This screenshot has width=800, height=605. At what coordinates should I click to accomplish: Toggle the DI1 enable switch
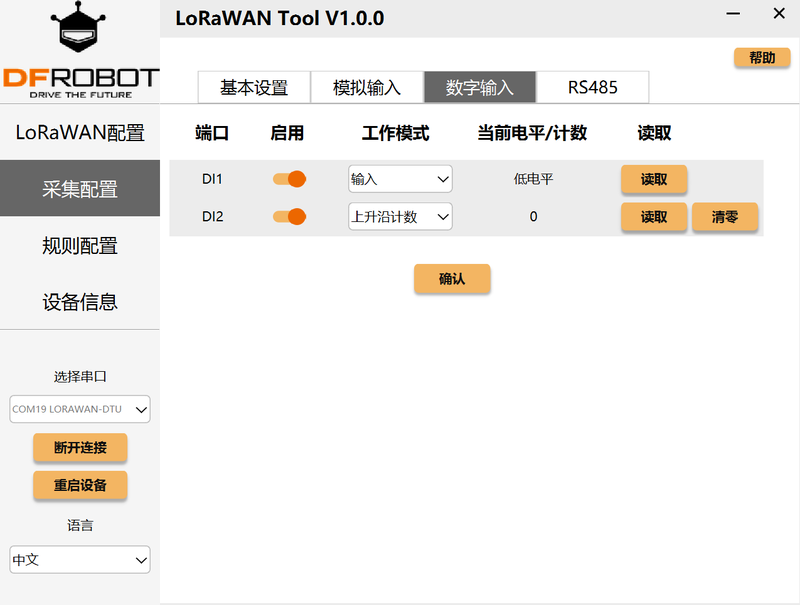point(289,179)
